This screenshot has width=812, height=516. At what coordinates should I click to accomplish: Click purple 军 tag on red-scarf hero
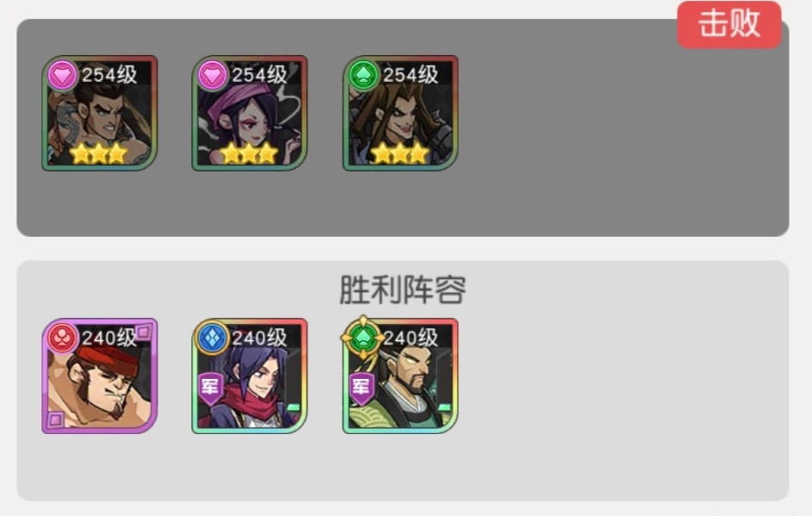click(x=211, y=389)
